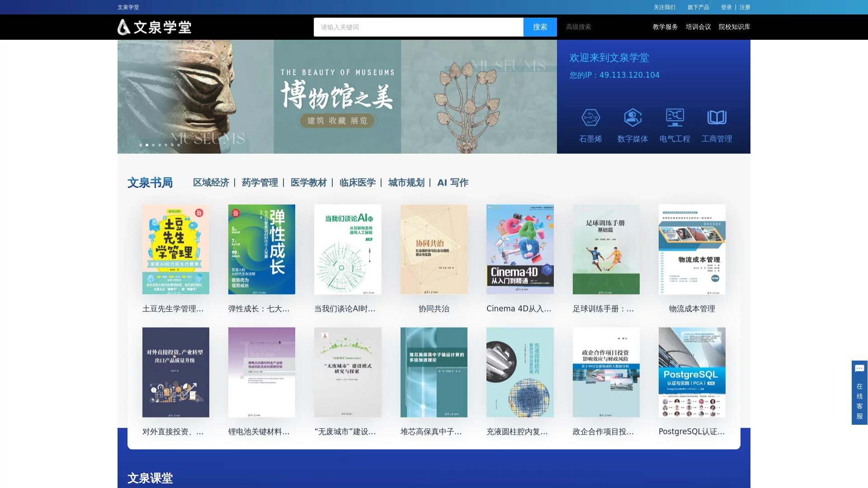Open the 教学服务 navigation menu
The width and height of the screenshot is (868, 488).
664,27
